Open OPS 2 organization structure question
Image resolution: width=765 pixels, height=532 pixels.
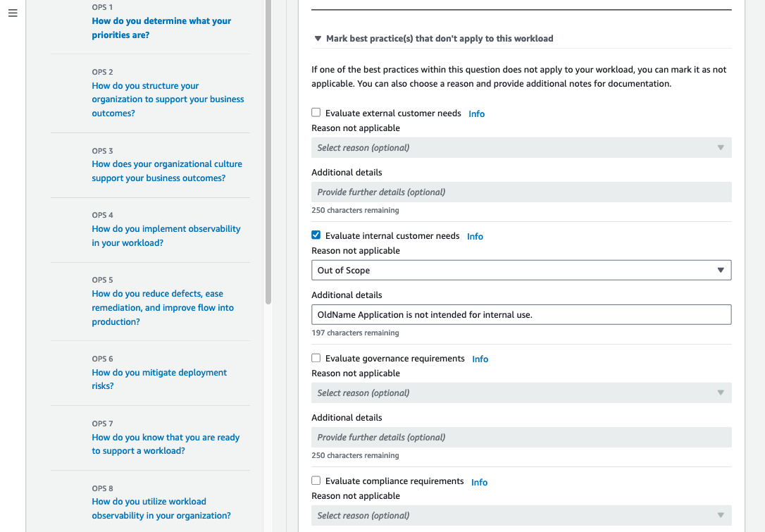(x=167, y=99)
